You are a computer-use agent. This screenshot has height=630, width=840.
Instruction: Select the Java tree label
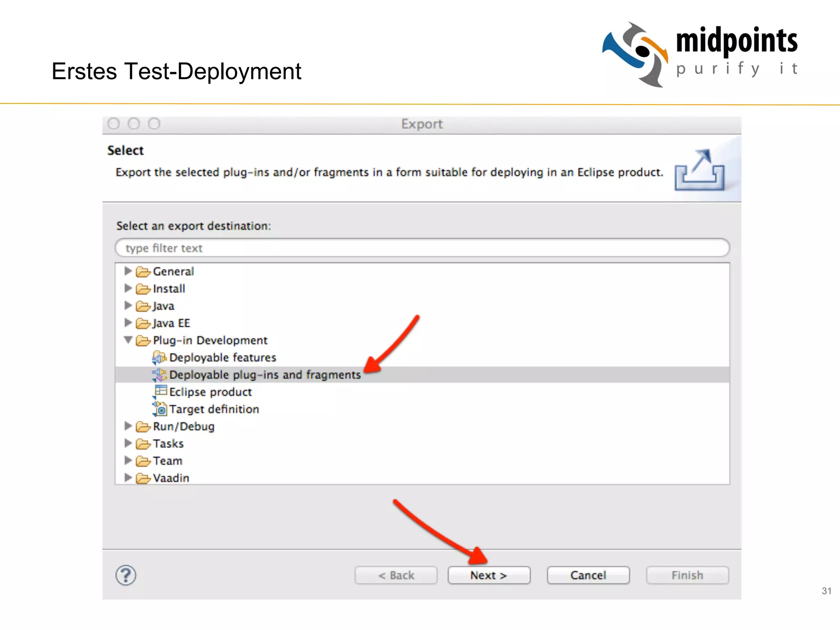click(x=164, y=306)
